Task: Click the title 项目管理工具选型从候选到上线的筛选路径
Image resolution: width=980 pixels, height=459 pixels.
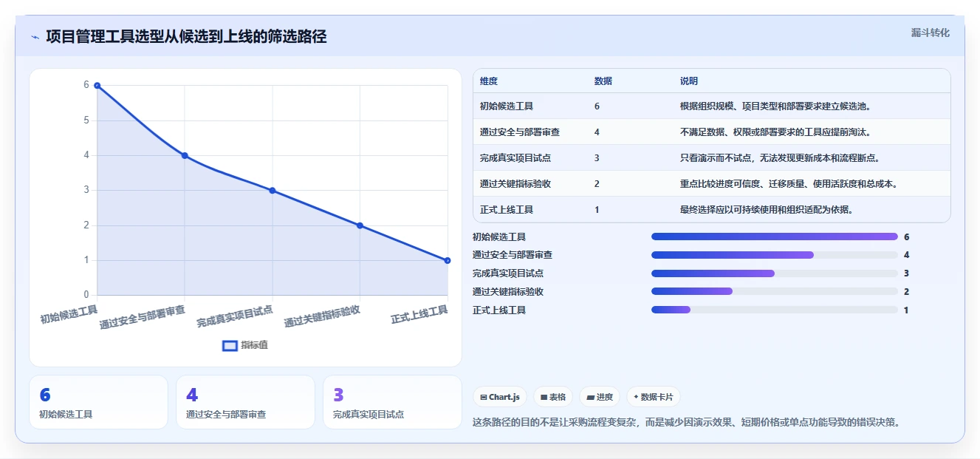Action: click(x=186, y=37)
